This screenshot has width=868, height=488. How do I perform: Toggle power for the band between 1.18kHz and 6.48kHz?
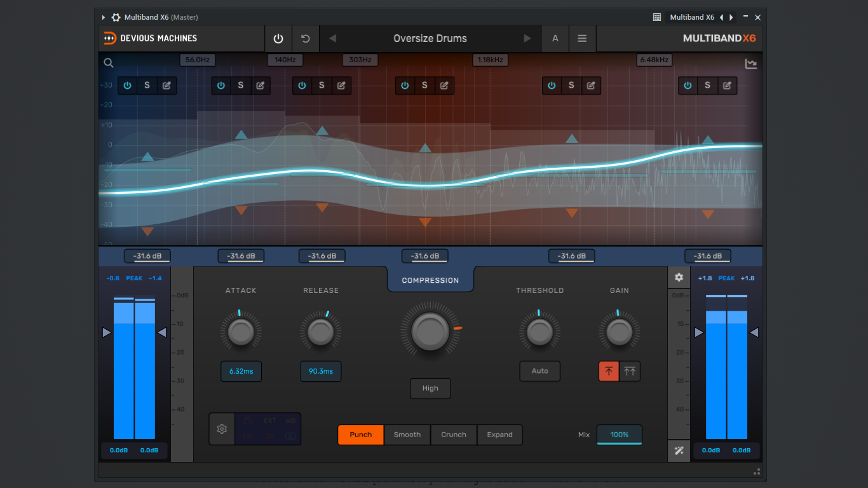point(552,86)
